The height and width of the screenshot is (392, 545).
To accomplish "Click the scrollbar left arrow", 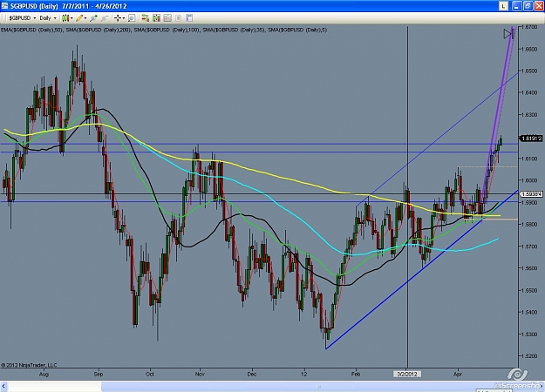I will 3,386.
